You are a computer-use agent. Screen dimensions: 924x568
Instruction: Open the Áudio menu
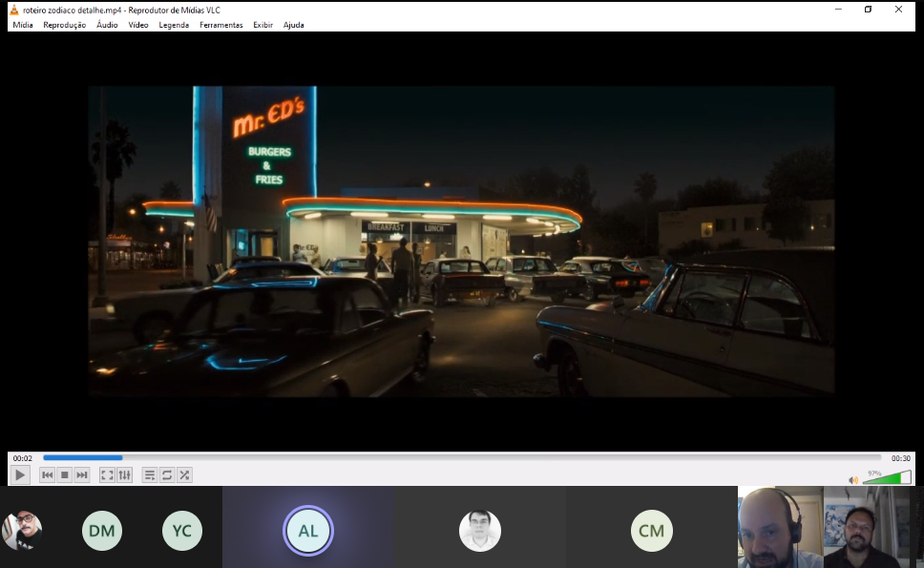(107, 25)
